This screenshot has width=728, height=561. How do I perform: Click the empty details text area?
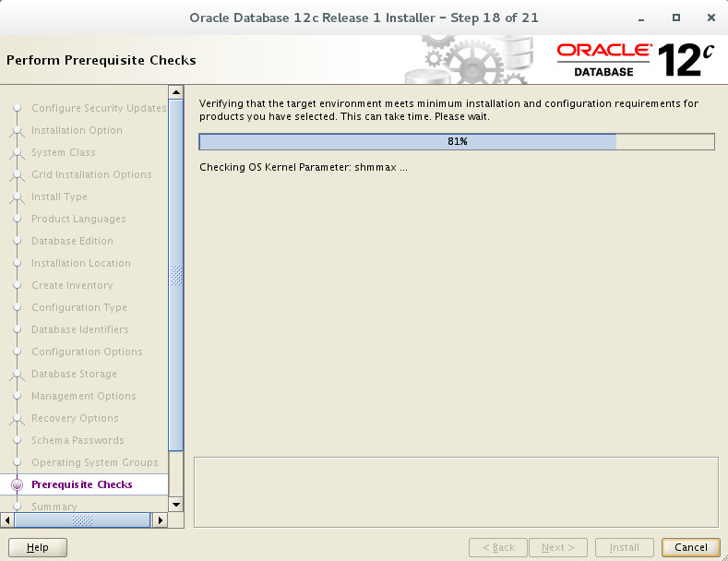click(x=456, y=493)
